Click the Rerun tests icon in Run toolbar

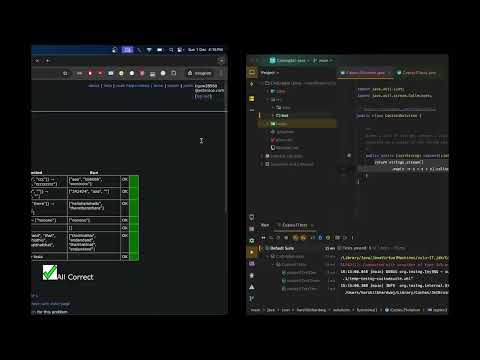click(263, 238)
